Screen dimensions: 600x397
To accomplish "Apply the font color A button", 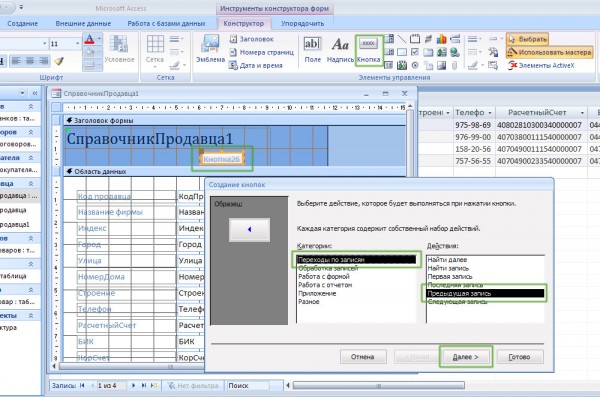I will (x=89, y=39).
